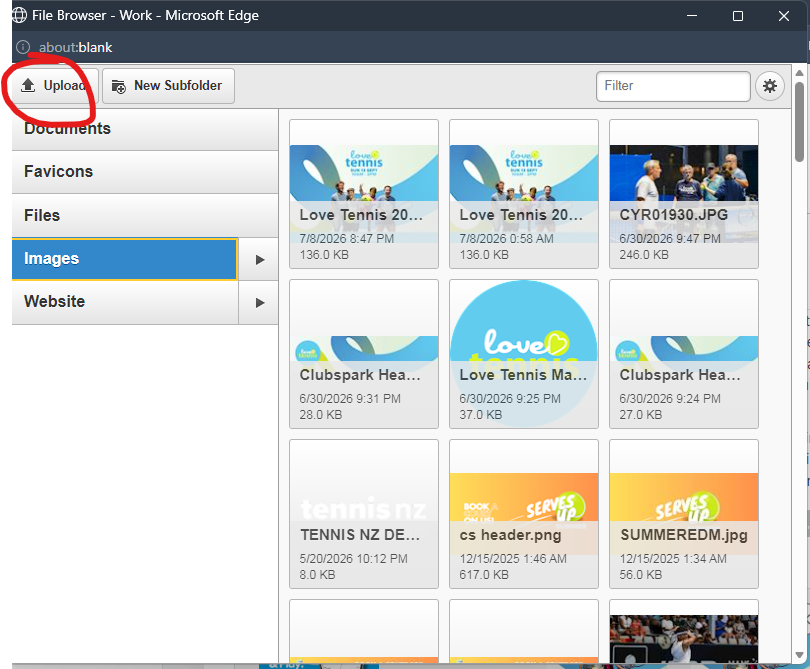Select the Love Tennis Ma... round logo image
The width and height of the screenshot is (810, 669).
524,354
